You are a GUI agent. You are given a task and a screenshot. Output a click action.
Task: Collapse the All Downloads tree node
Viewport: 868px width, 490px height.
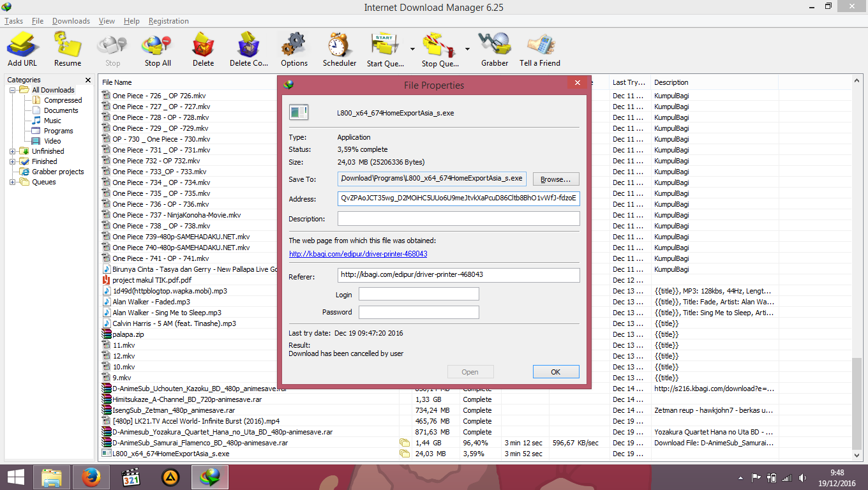coord(13,90)
